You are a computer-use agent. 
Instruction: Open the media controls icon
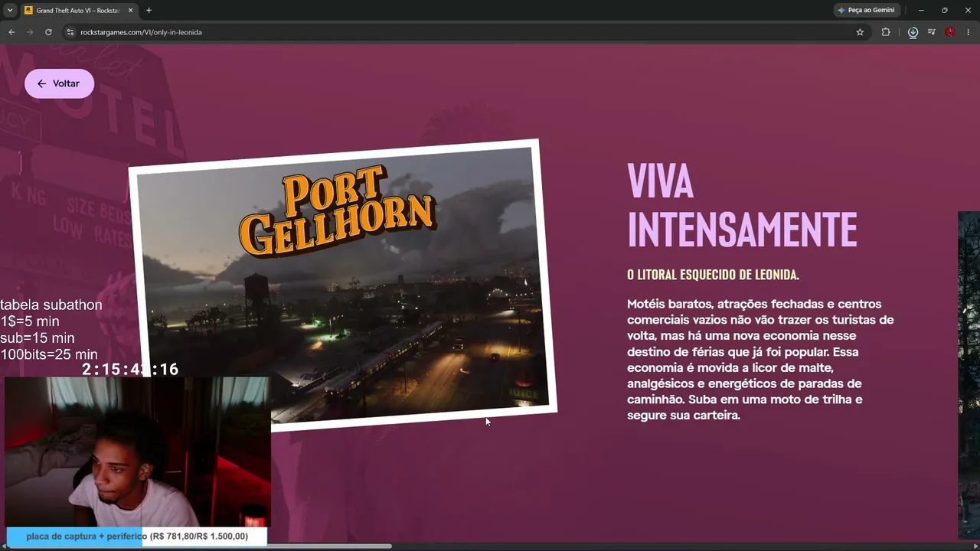coord(931,32)
